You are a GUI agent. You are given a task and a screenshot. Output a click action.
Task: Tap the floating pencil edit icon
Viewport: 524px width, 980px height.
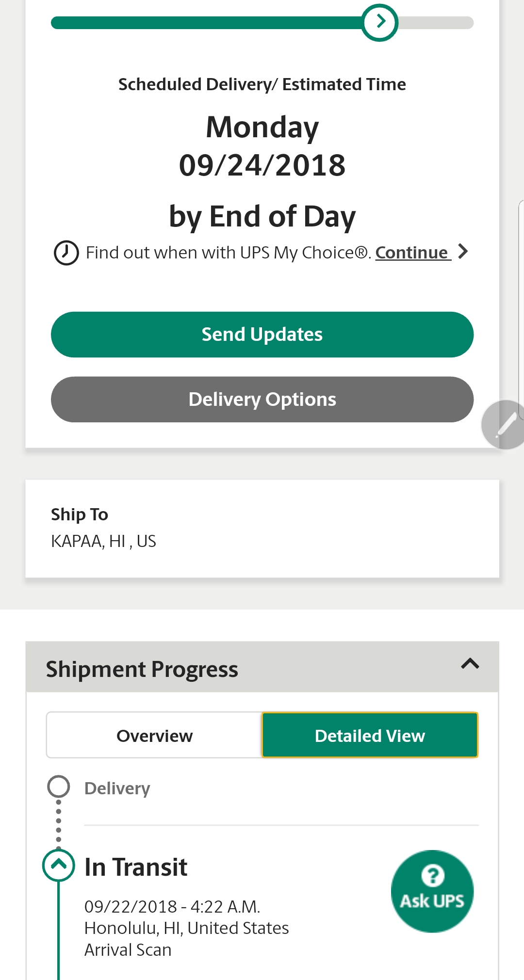tap(505, 425)
